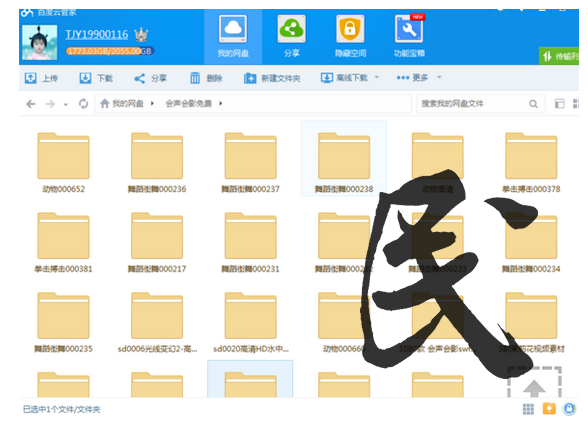Select the 舞蹈街舞000236 folder

tap(157, 162)
